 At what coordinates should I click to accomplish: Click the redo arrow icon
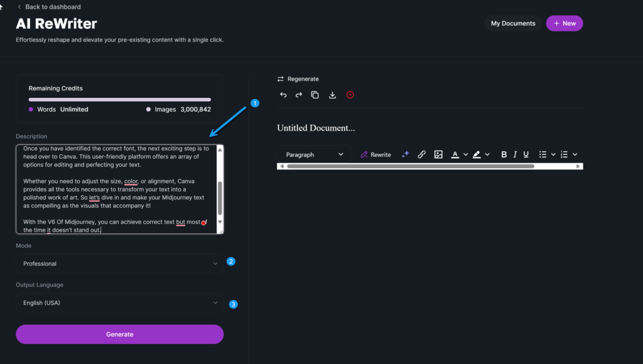[299, 95]
